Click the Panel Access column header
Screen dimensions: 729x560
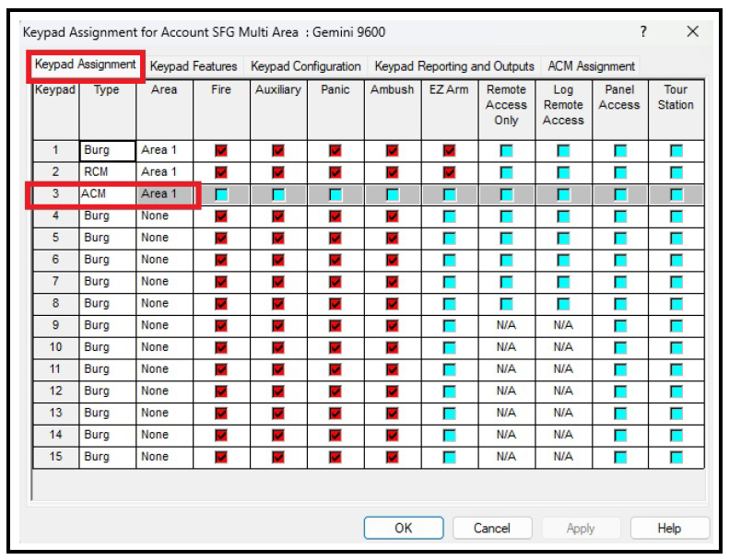point(620,110)
